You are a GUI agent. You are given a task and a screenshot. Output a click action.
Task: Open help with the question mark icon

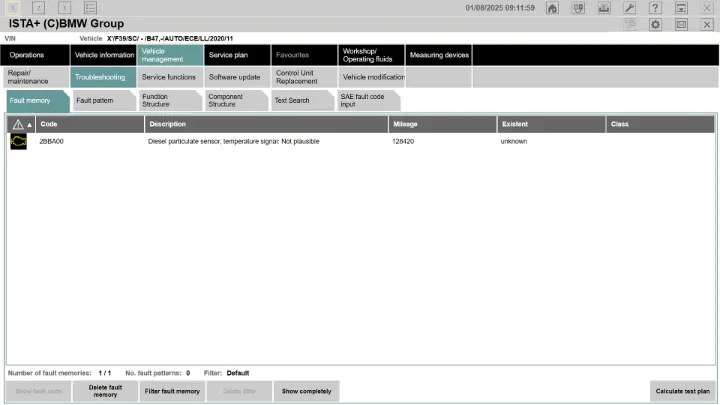tap(655, 8)
